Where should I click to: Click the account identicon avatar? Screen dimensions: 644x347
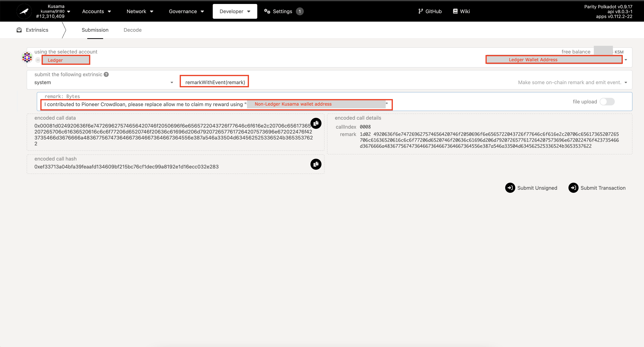27,57
